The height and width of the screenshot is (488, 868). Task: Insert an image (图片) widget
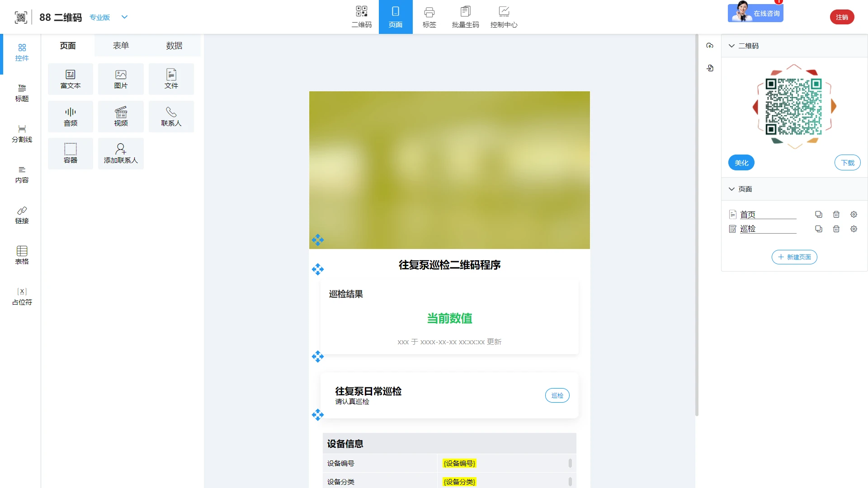point(121,79)
